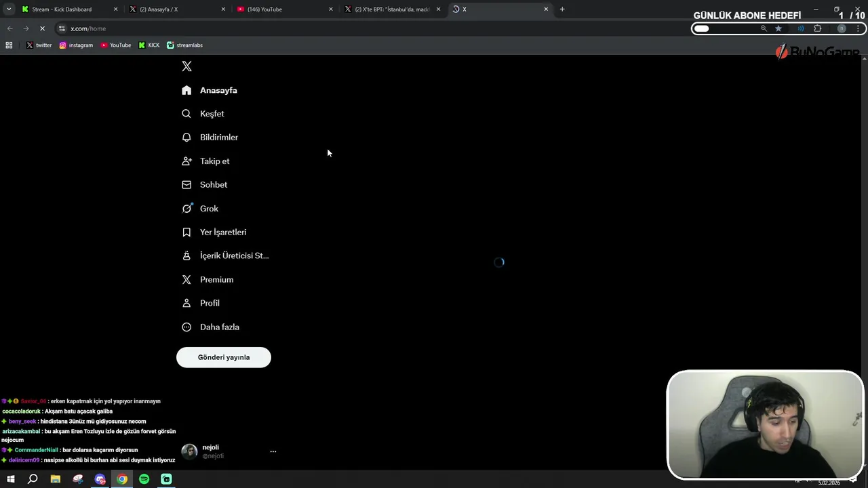
Task: Open the YouTube bookmark
Action: click(116, 45)
